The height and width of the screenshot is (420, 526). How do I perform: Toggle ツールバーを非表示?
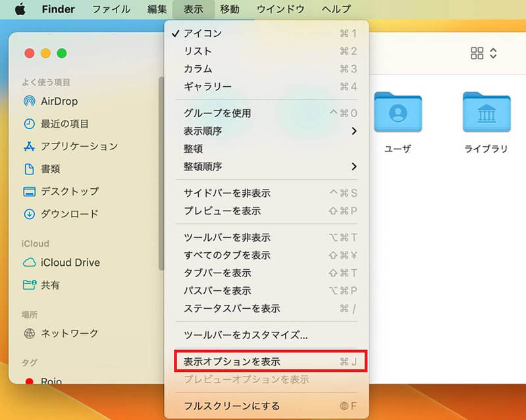pyautogui.click(x=267, y=238)
